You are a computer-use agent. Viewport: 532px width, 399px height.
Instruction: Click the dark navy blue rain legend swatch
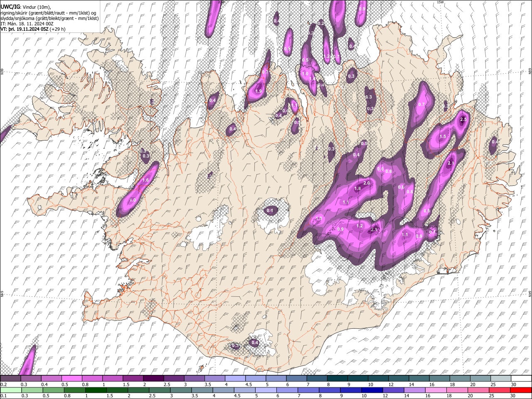(372, 390)
